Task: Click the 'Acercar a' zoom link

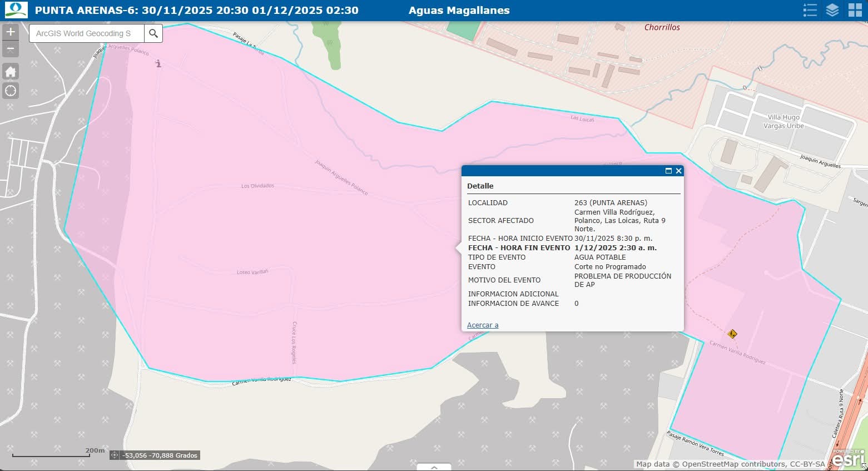Action: pos(482,325)
